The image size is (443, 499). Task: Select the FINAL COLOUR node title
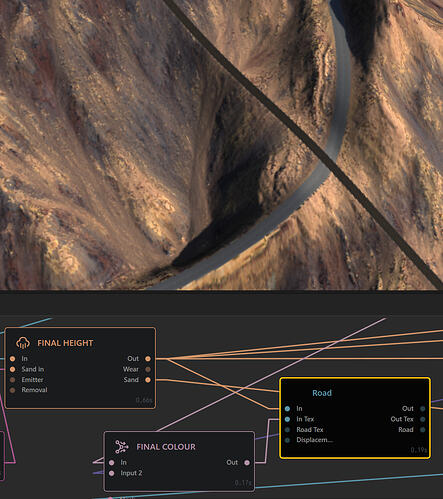coord(166,447)
